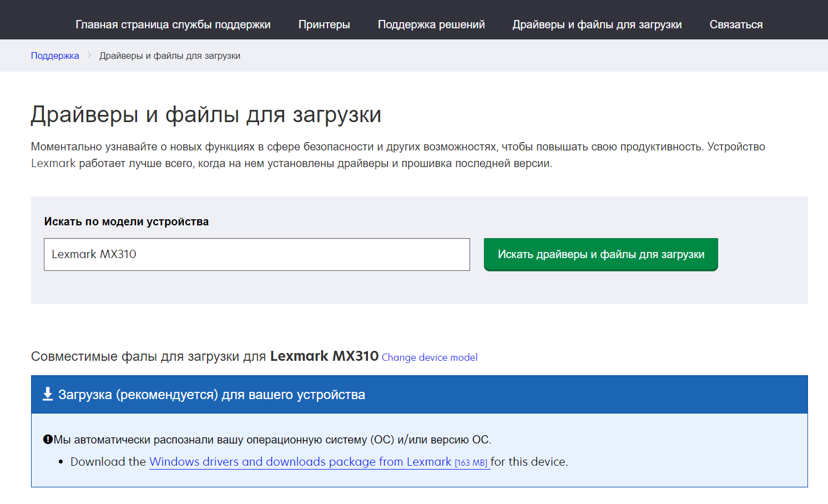Click label Искать по модели устройства
The width and height of the screenshot is (828, 504).
127,221
